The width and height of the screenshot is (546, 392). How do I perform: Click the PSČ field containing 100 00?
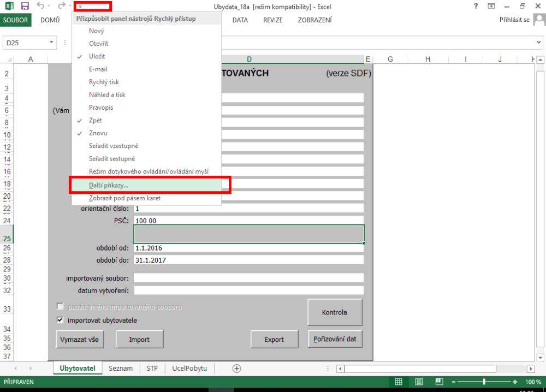(248, 221)
